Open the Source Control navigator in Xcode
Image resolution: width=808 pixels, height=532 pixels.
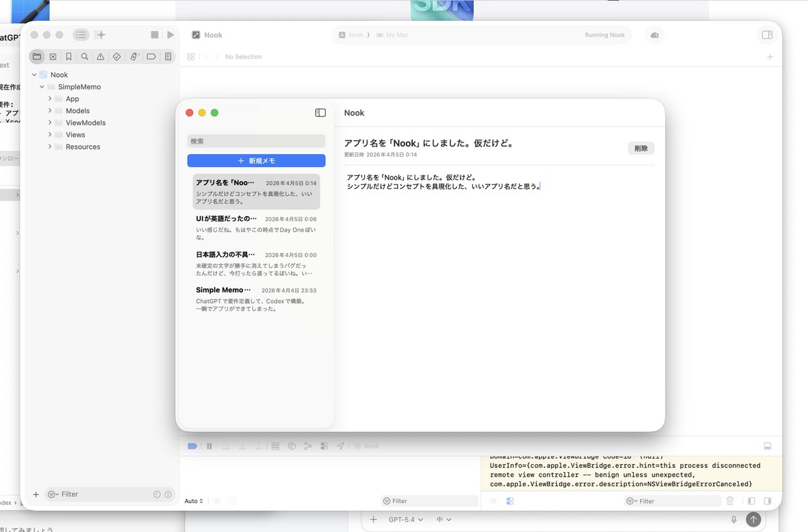click(x=53, y=57)
